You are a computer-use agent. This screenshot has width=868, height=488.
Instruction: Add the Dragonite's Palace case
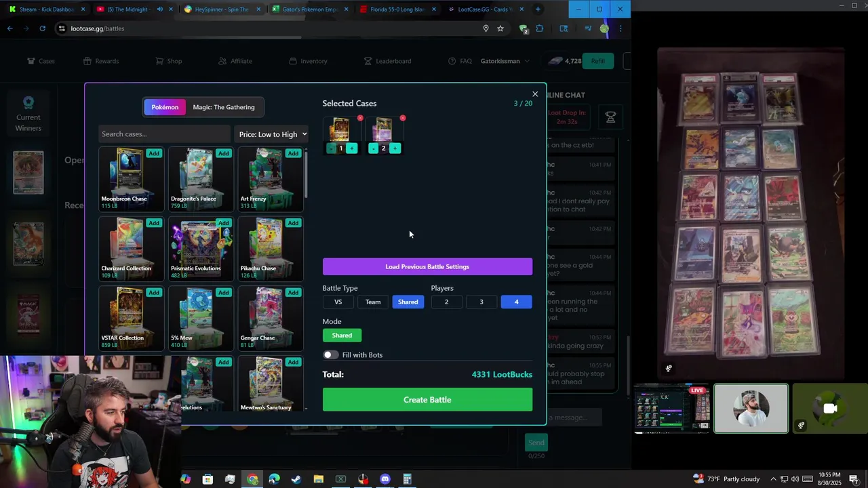[223, 153]
